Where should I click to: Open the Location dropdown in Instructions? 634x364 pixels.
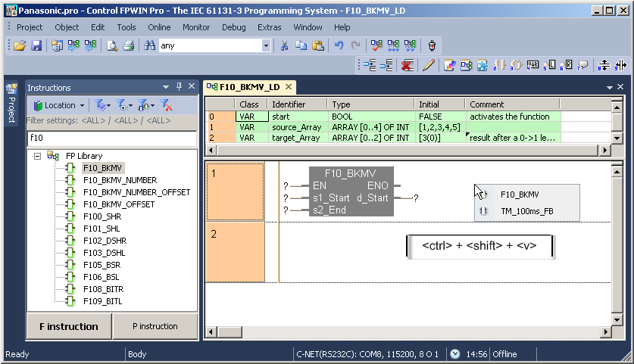pyautogui.click(x=58, y=105)
